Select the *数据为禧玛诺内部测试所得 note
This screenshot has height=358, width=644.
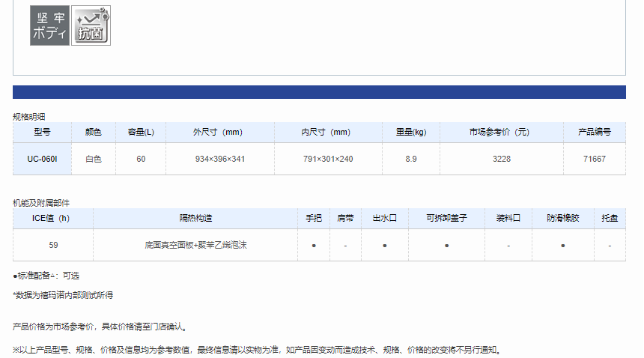point(63,295)
